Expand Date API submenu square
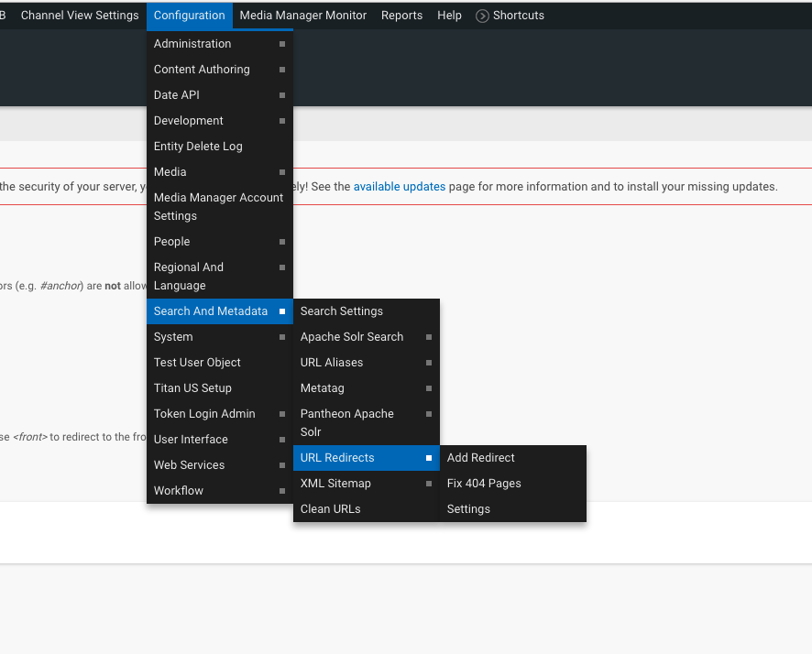This screenshot has height=654, width=812. 282,95
